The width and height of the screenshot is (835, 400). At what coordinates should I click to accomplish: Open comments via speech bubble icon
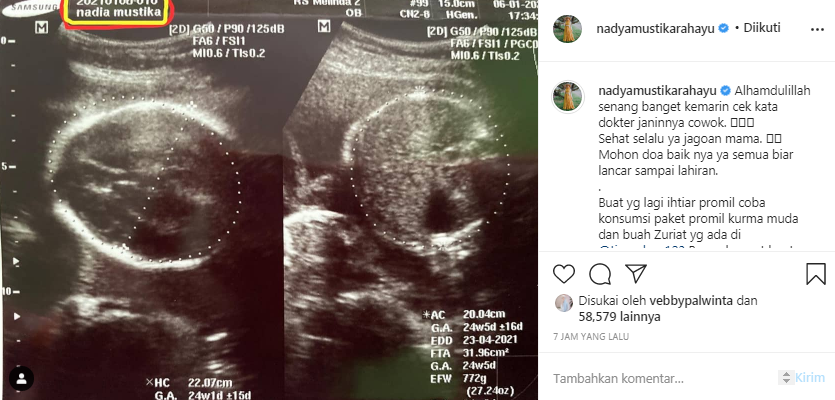(600, 274)
